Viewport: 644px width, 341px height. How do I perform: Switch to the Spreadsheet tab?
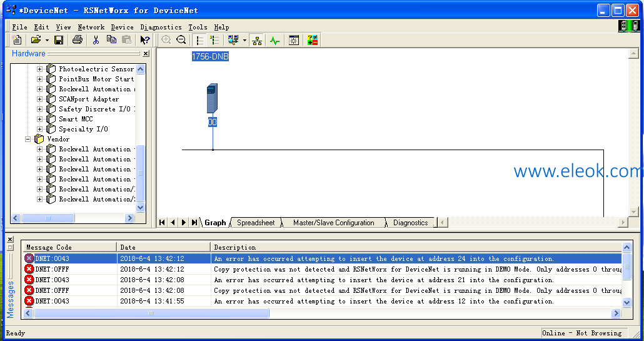click(x=256, y=223)
